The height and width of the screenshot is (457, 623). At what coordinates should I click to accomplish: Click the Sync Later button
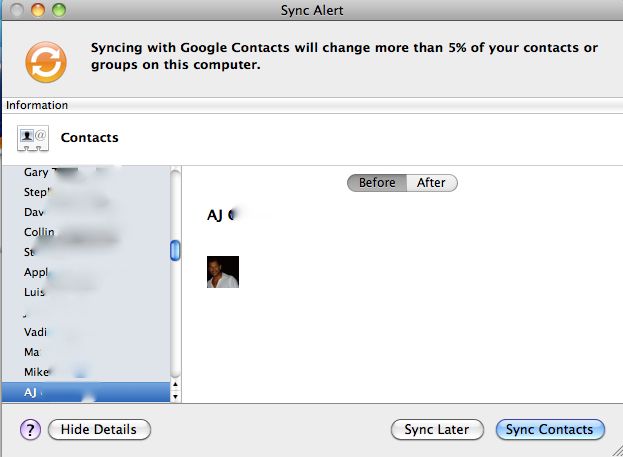pyautogui.click(x=436, y=429)
